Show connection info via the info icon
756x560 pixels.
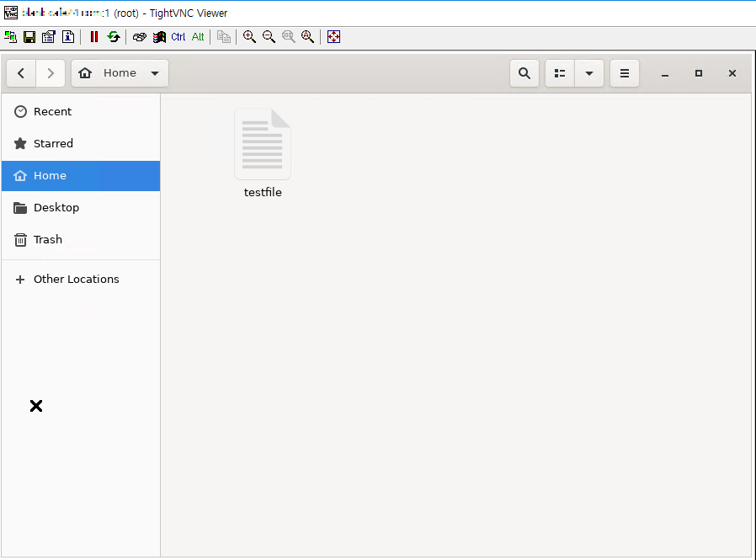coord(68,37)
